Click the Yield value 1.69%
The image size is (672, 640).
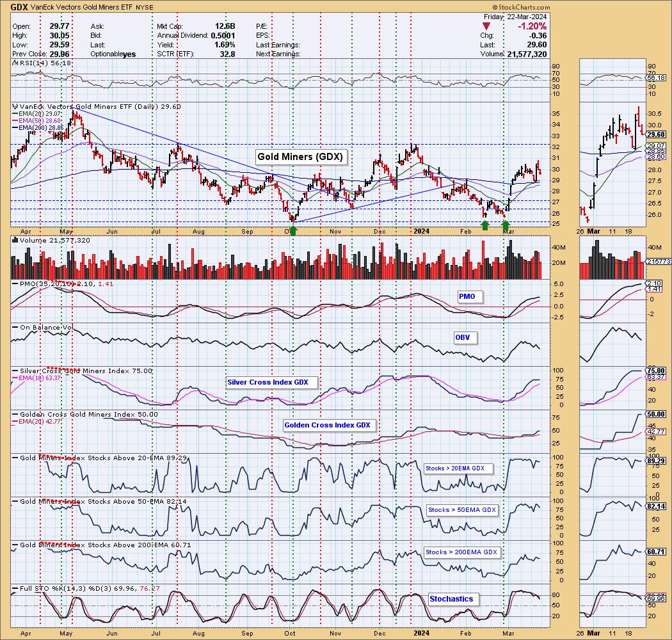pos(225,45)
